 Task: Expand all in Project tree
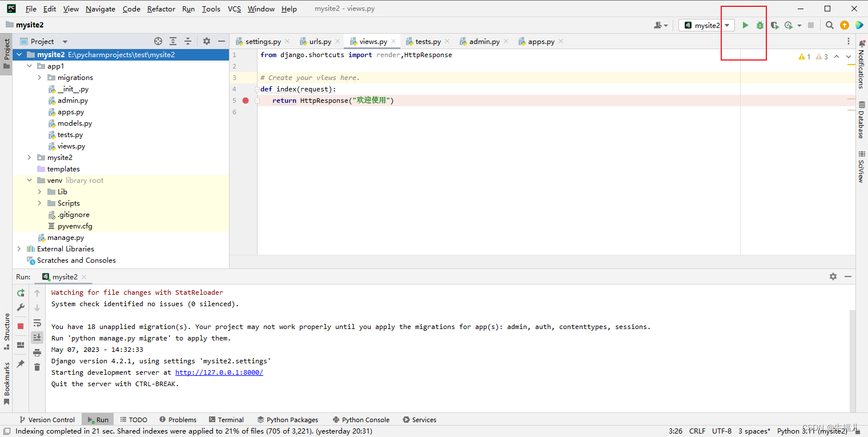tap(173, 41)
